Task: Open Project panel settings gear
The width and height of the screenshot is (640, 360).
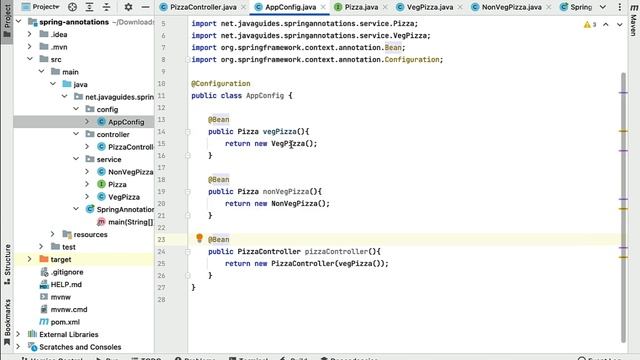Action: pos(128,7)
